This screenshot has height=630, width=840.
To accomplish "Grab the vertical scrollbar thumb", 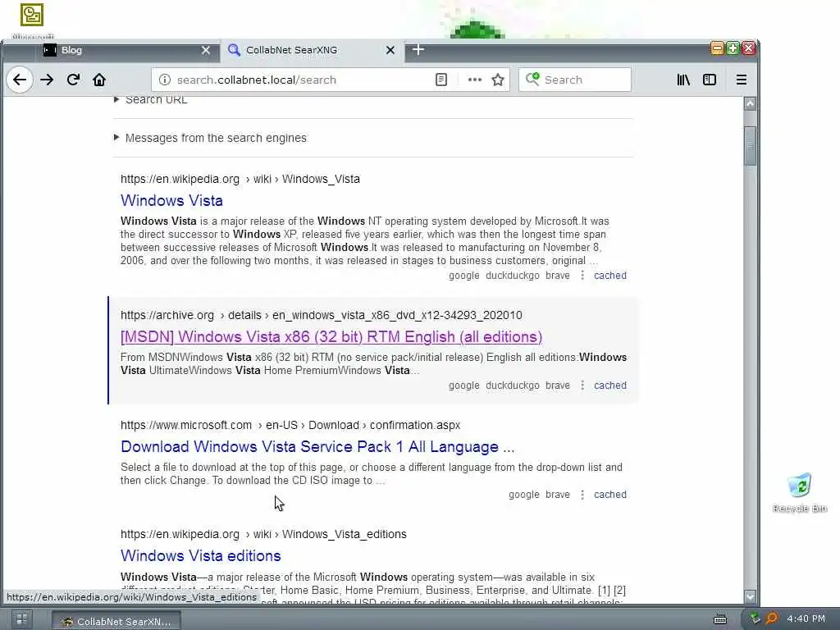I will (x=750, y=146).
